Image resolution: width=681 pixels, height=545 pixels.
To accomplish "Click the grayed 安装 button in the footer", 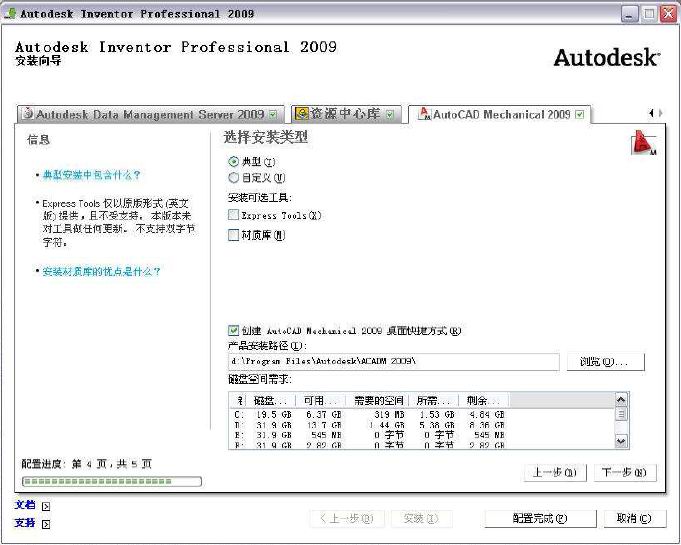I will coord(421,519).
